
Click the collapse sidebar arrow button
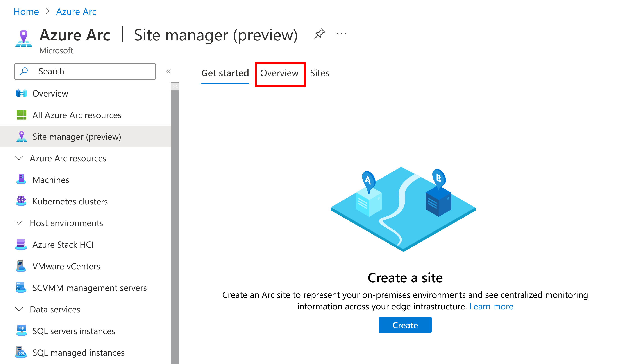pyautogui.click(x=168, y=71)
